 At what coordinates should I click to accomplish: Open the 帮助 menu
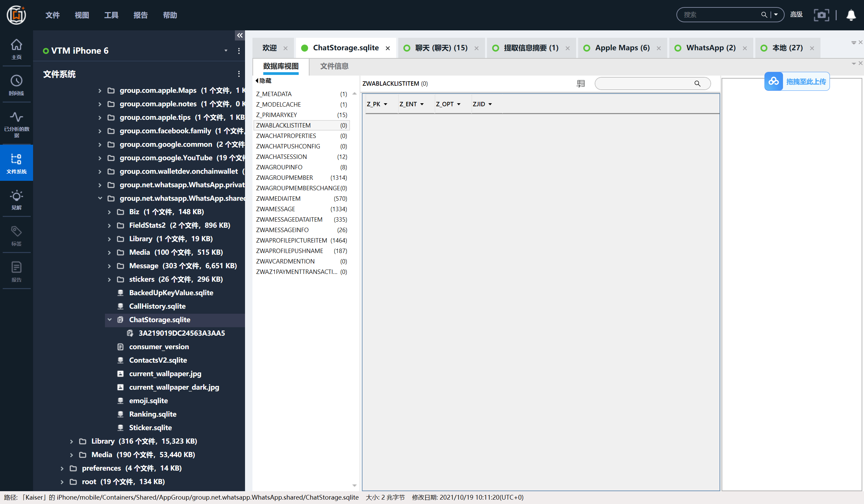click(x=170, y=15)
